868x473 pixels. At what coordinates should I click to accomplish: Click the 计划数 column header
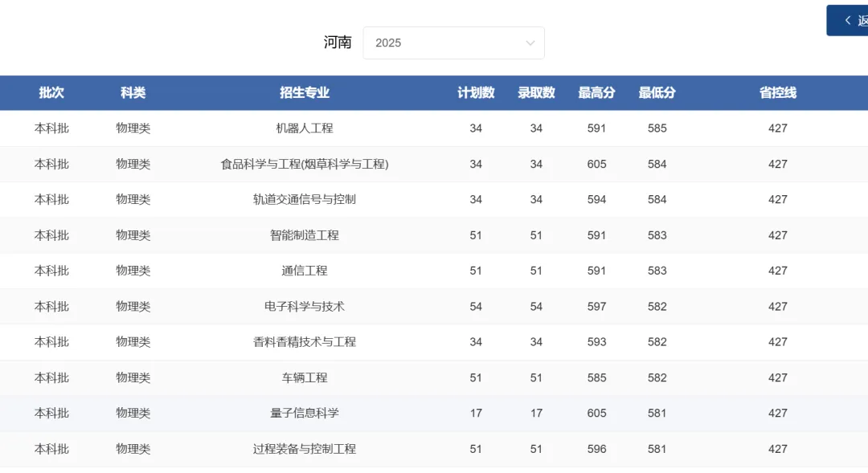tap(476, 93)
